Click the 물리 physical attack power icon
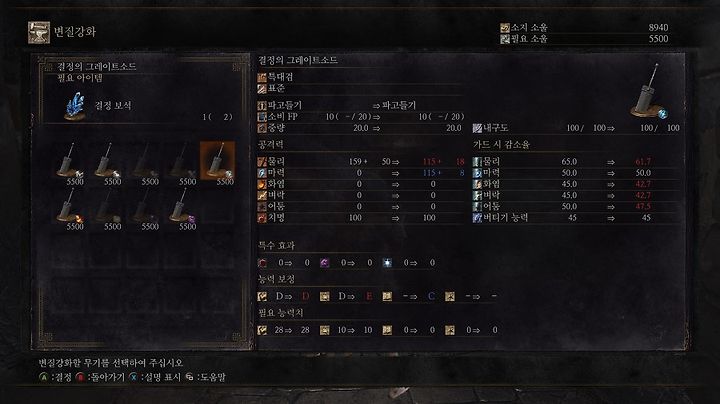 point(262,162)
